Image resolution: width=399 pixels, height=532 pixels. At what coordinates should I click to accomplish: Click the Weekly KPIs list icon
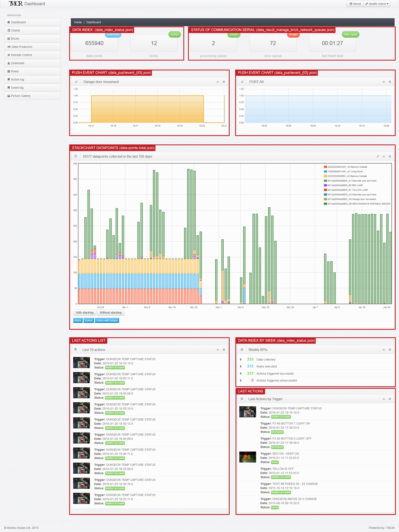pyautogui.click(x=242, y=349)
